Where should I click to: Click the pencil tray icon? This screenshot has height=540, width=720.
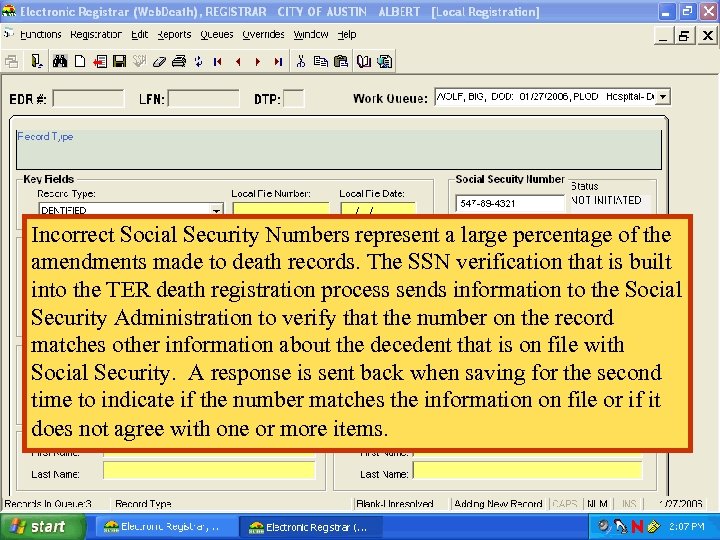pos(653,526)
